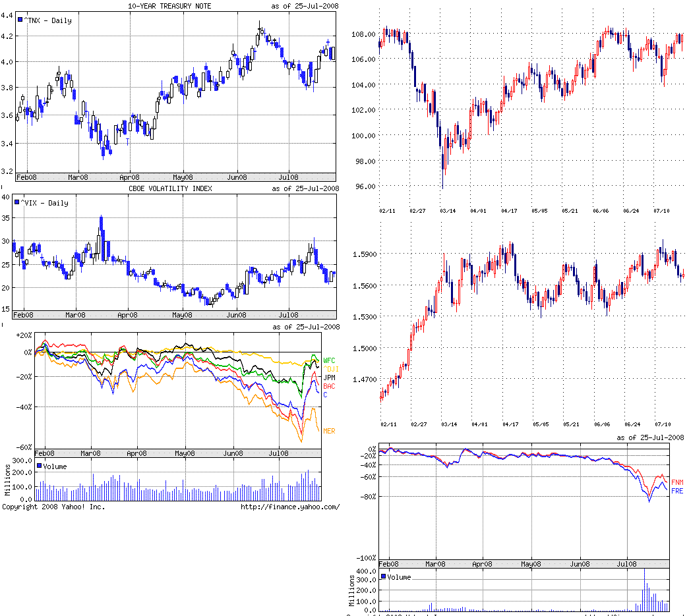Click the Mar08 label on the VIX chart

point(76,316)
